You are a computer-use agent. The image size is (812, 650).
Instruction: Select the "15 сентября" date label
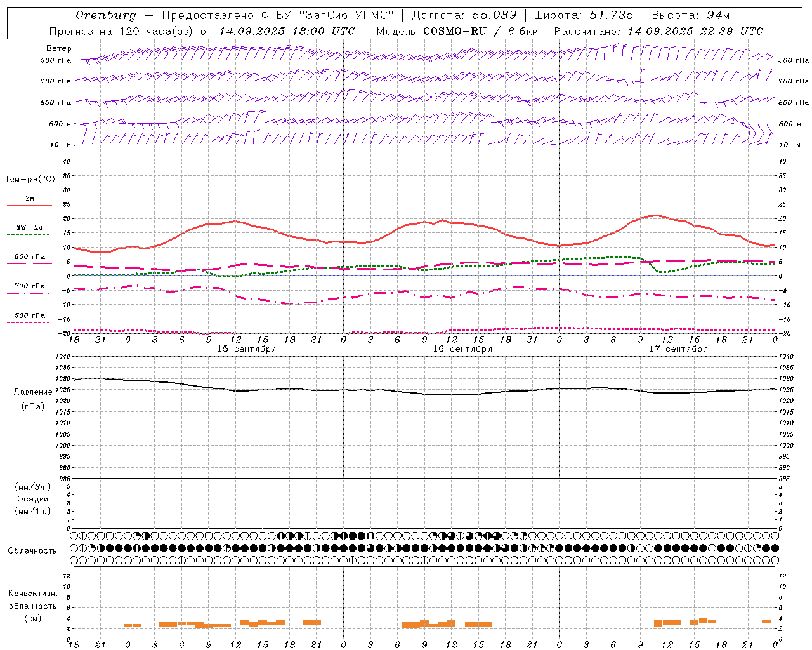[x=246, y=349]
